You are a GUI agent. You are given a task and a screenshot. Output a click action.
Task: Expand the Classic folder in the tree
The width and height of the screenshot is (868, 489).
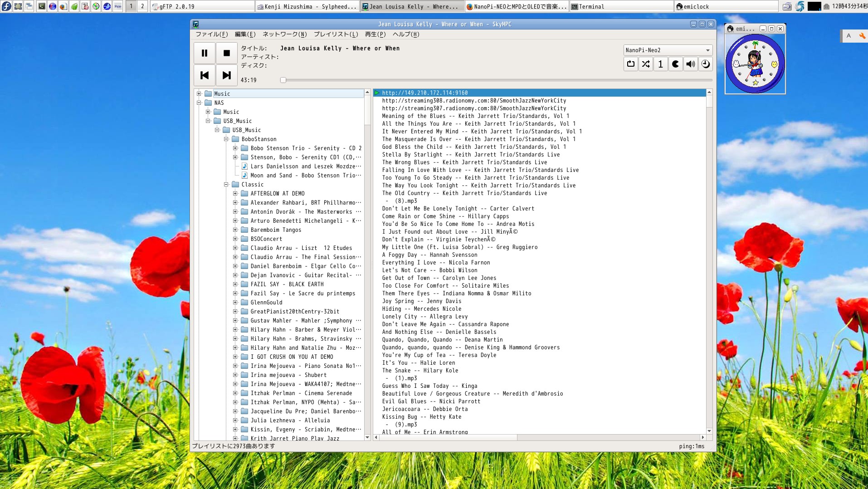tap(226, 184)
